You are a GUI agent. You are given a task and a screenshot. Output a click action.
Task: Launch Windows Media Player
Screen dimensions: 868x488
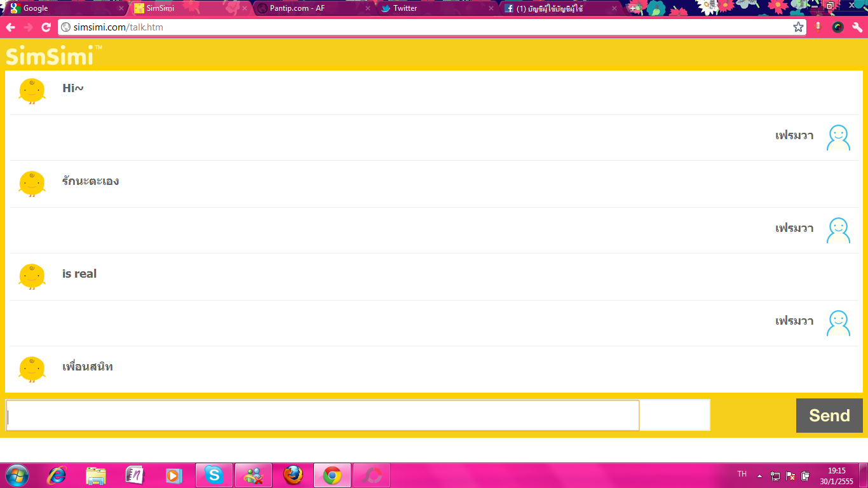(173, 475)
